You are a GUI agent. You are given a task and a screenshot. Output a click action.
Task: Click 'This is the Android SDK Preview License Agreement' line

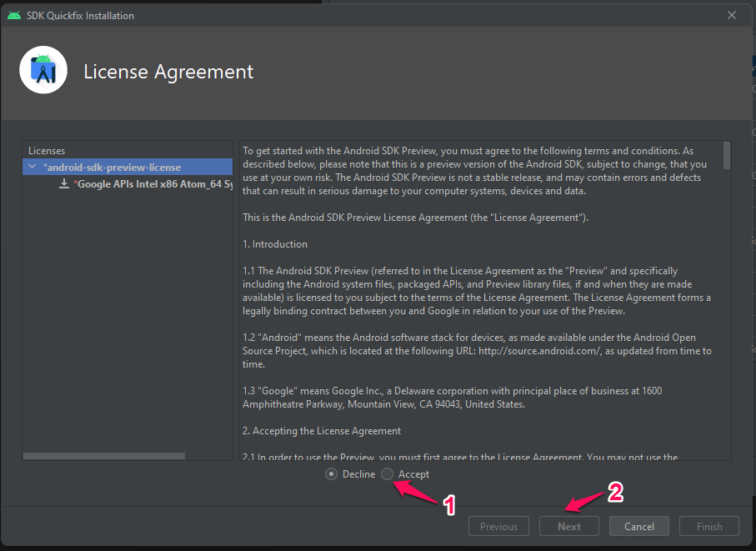pyautogui.click(x=415, y=218)
